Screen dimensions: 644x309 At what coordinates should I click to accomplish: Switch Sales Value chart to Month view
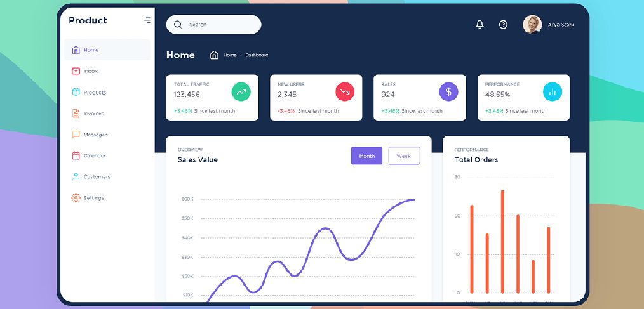pyautogui.click(x=366, y=156)
